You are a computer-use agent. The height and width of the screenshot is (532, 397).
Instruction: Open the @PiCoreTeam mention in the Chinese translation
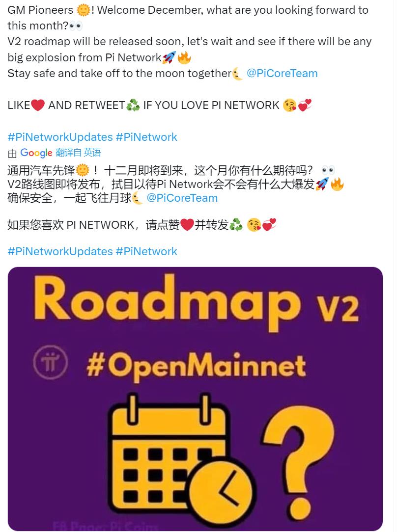click(x=182, y=198)
